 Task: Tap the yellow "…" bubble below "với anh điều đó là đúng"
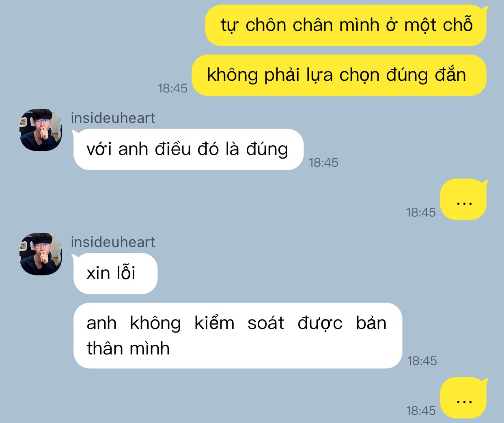(x=464, y=200)
